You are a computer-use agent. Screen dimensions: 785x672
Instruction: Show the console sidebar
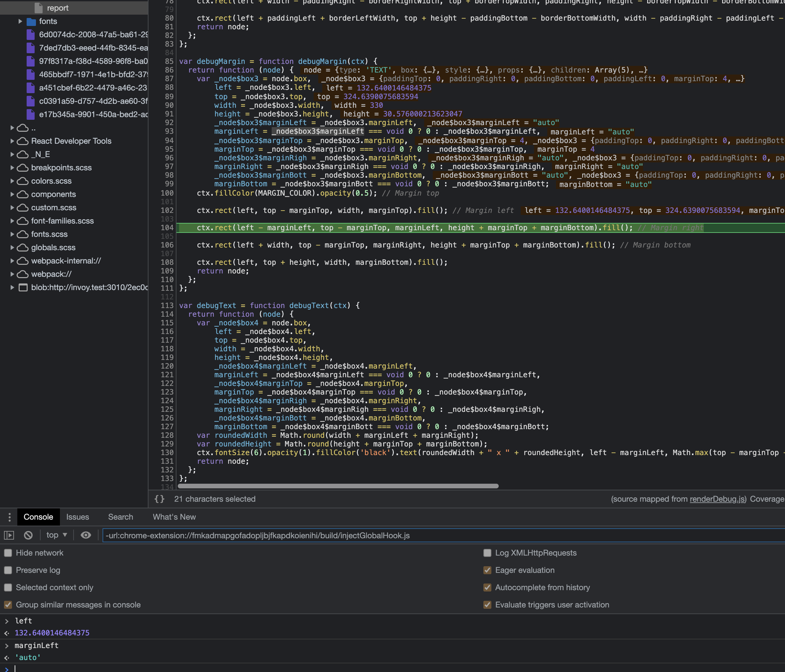click(9, 535)
